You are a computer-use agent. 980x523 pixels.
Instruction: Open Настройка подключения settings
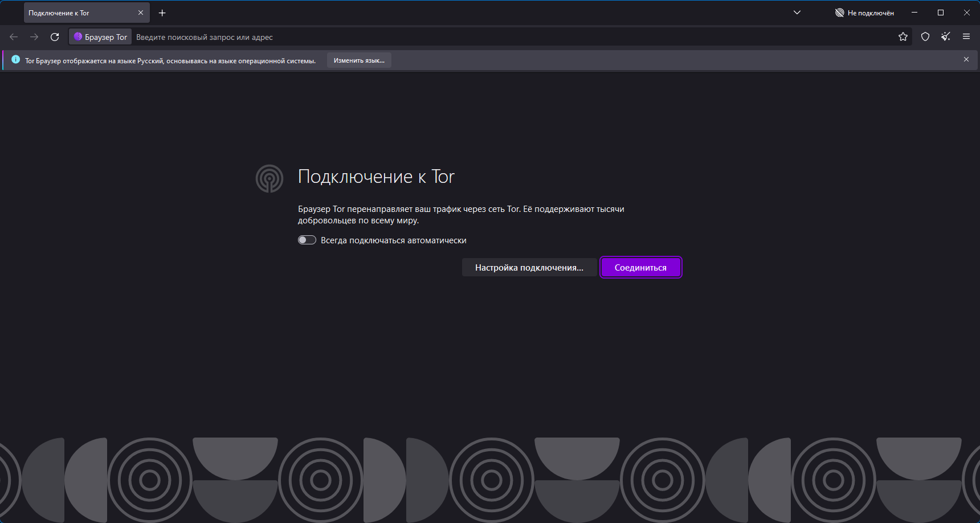click(x=529, y=268)
